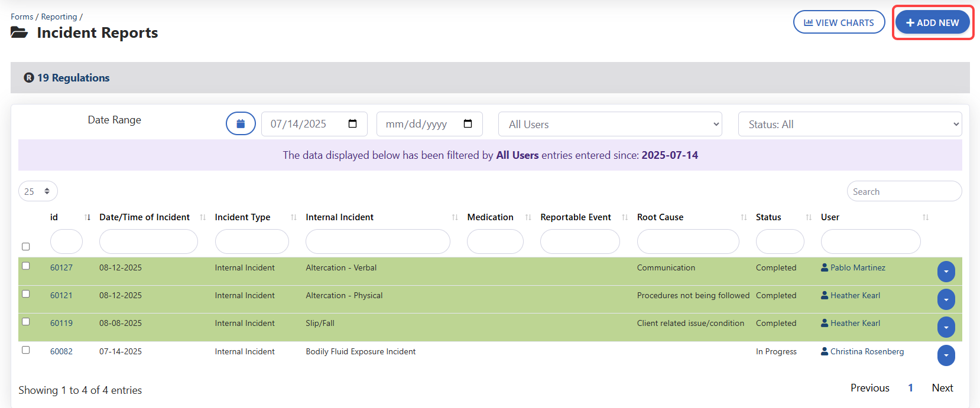Sort the Status column using its arrows
This screenshot has width=980, height=408.
point(808,217)
